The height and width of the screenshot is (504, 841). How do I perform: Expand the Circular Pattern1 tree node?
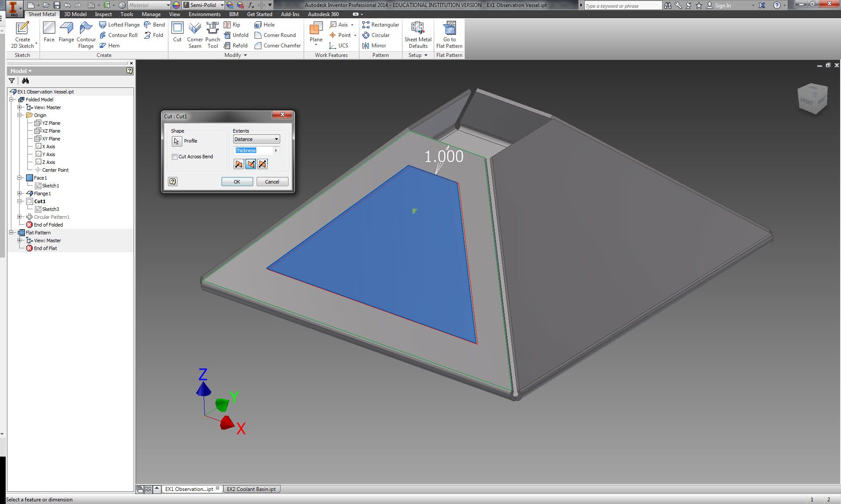click(x=20, y=217)
